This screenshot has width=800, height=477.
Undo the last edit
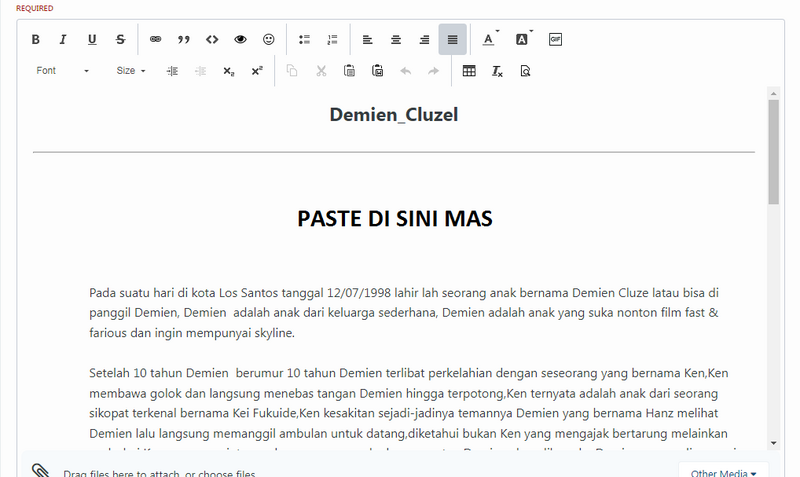pos(406,71)
